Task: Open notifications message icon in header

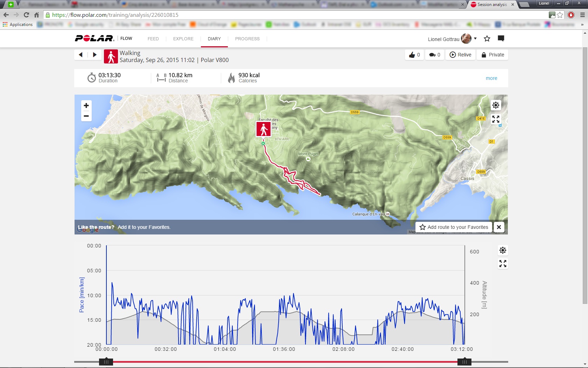Action: point(501,39)
